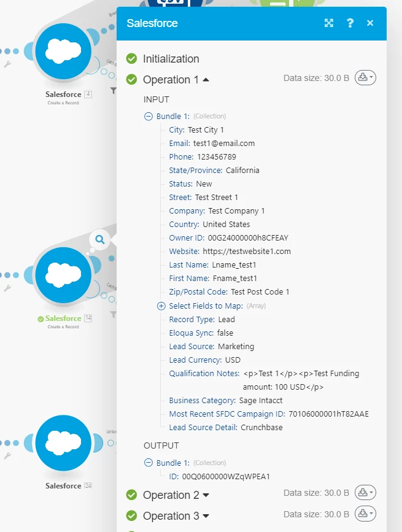Click the Record Type Lead row
Screen dimensions: 402x532
tap(202, 320)
